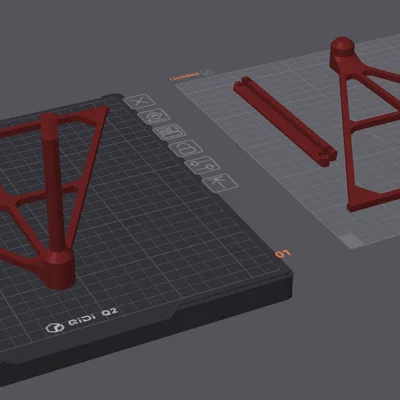Click the arrange objects icon on plate 01
Viewport: 400px width, 400px height.
point(170,132)
